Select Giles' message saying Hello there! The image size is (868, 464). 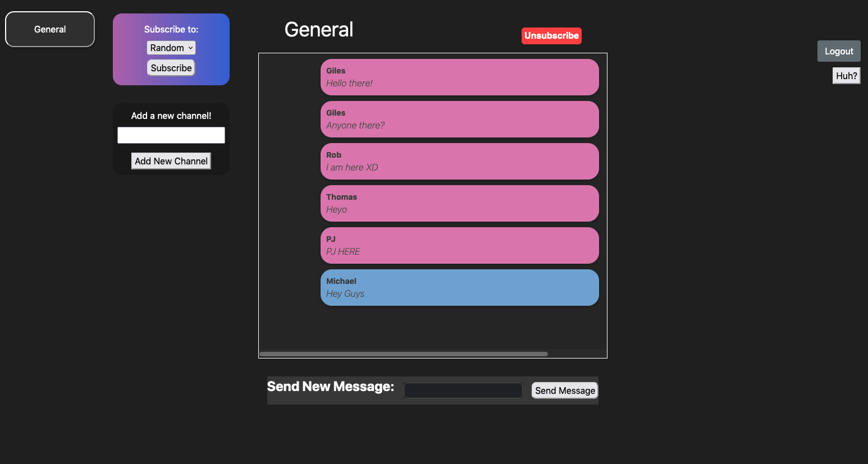click(x=459, y=77)
